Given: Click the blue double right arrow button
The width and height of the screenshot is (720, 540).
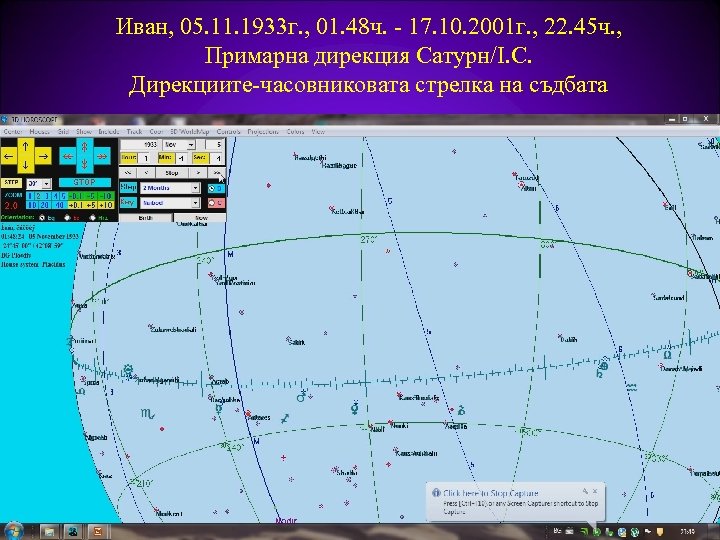Looking at the screenshot, I should [x=102, y=156].
